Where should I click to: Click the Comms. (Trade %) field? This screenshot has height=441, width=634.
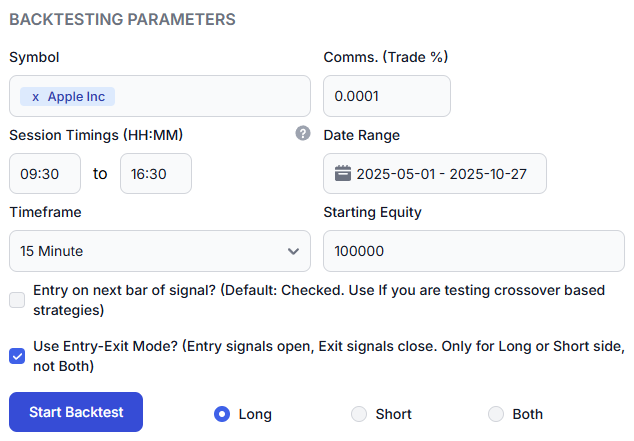point(386,97)
